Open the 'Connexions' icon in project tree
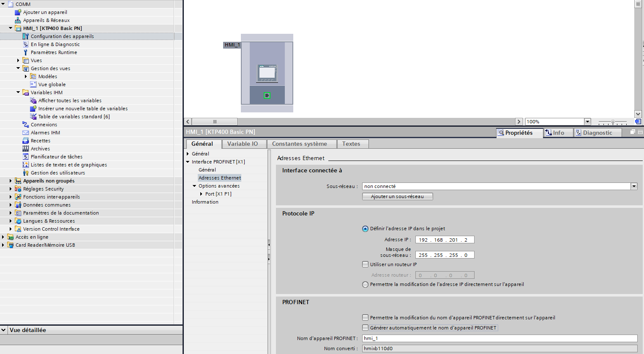 25,125
